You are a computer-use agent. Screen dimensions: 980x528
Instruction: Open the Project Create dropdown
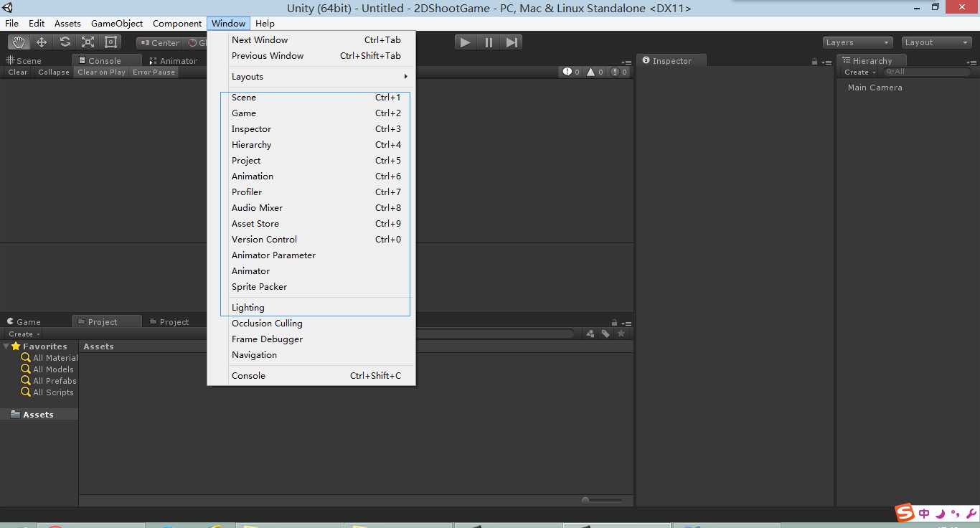click(24, 334)
